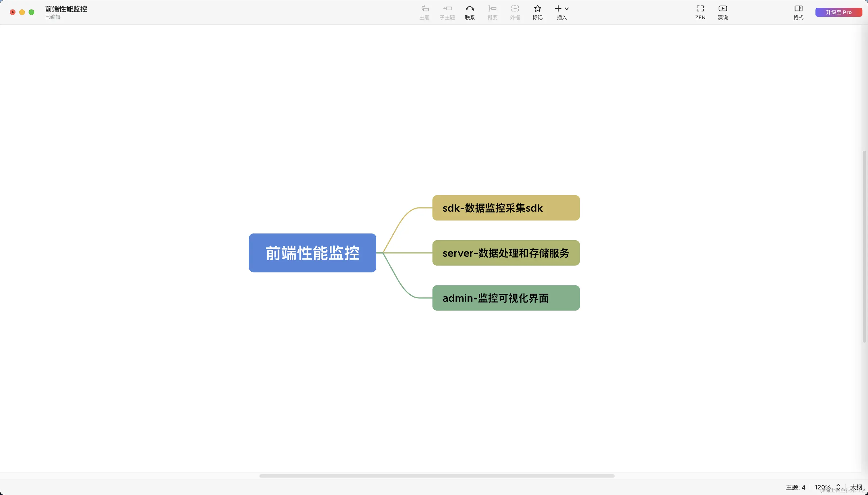Expand the 插入 (Insert) dropdown chevron

pos(567,9)
